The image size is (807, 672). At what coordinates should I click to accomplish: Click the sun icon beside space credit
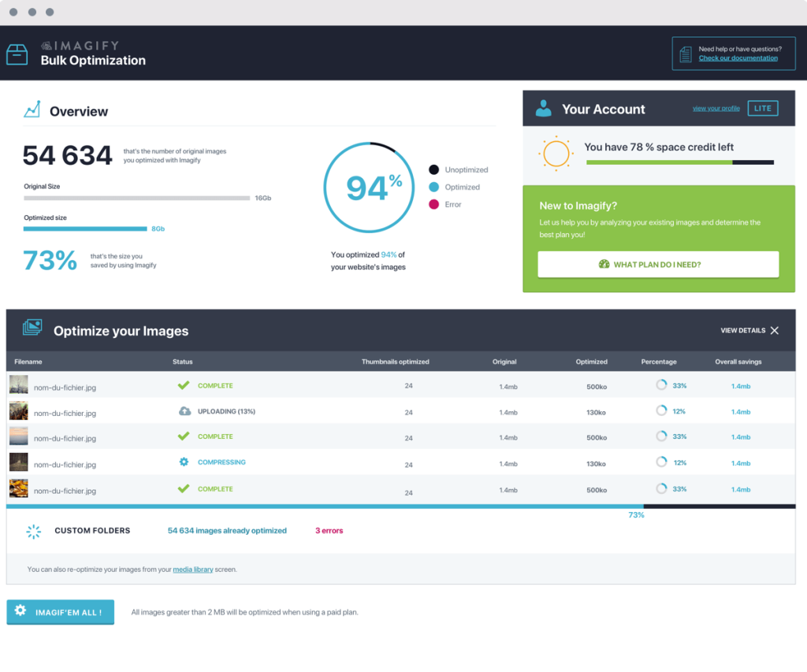coord(556,152)
